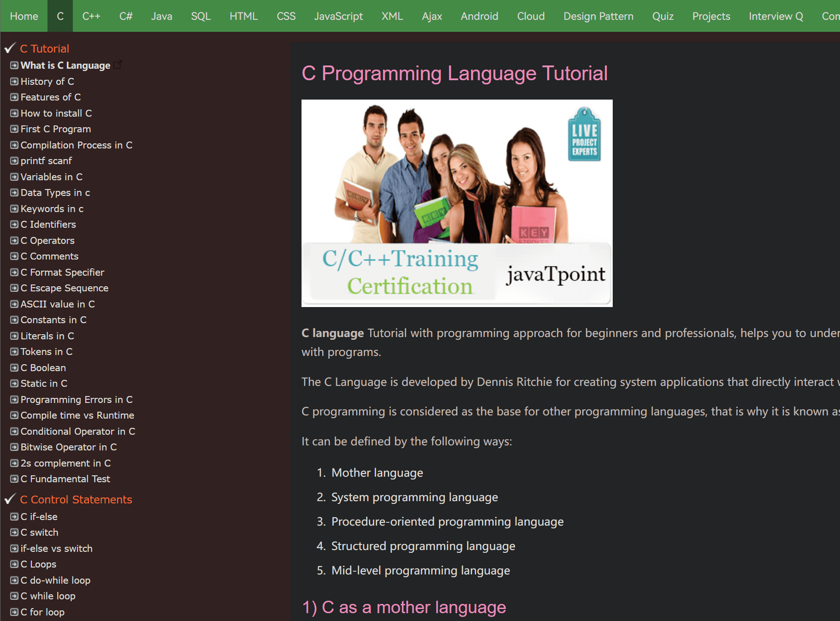This screenshot has width=840, height=621.
Task: Click the checkmark icon next to C Tutorial
Action: tap(10, 47)
